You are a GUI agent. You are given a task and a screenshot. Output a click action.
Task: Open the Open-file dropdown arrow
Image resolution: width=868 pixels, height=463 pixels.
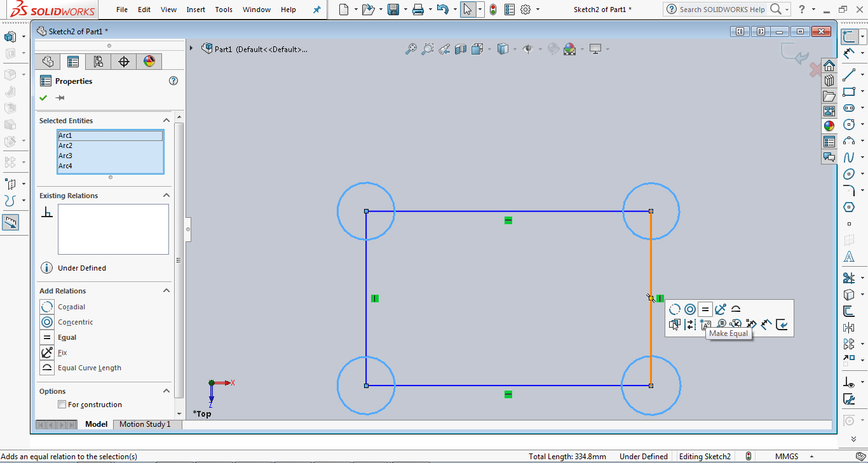click(x=381, y=10)
